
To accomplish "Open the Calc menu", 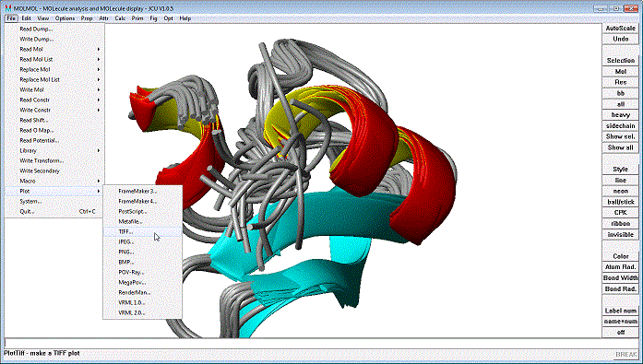I will click(120, 18).
